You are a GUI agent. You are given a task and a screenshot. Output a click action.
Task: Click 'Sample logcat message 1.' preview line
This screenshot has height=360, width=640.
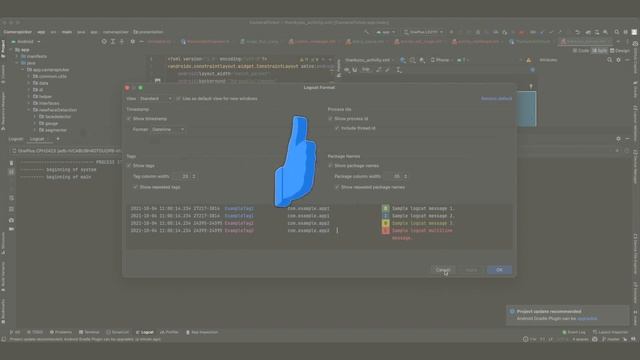click(423, 208)
